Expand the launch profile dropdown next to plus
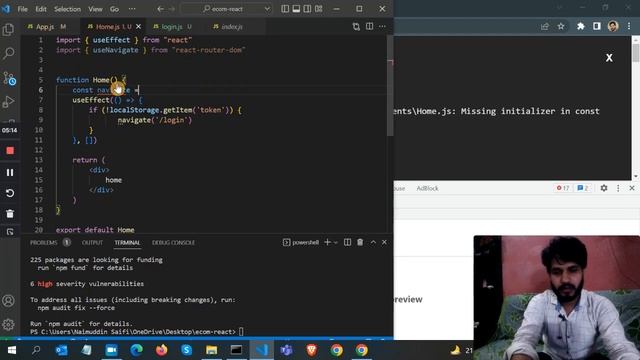This screenshot has width=640, height=360. [336, 242]
